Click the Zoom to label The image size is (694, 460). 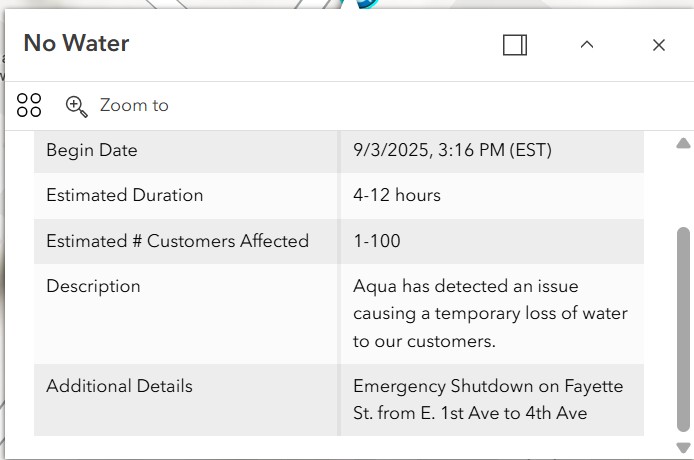coord(134,105)
